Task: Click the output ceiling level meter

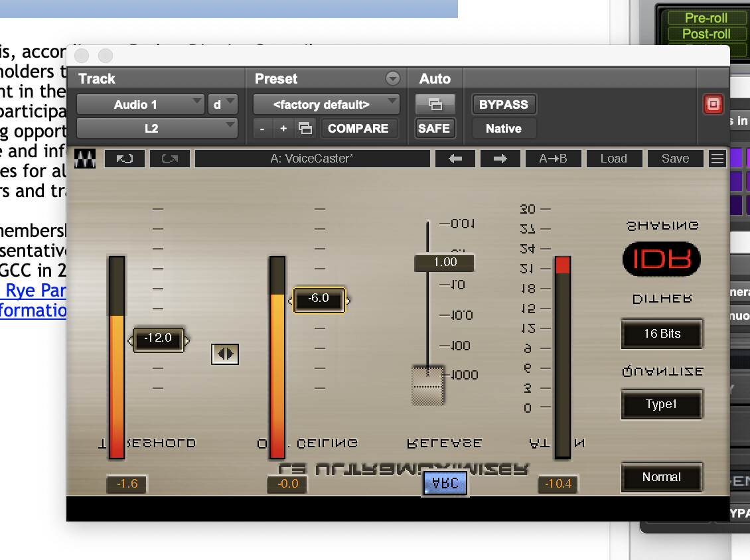Action: (277, 357)
